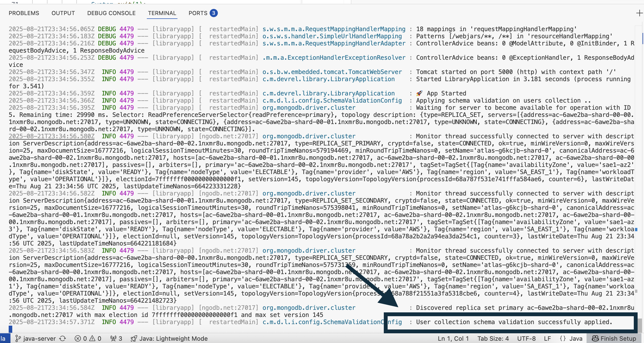Click the Finish Setup button

pos(614,338)
